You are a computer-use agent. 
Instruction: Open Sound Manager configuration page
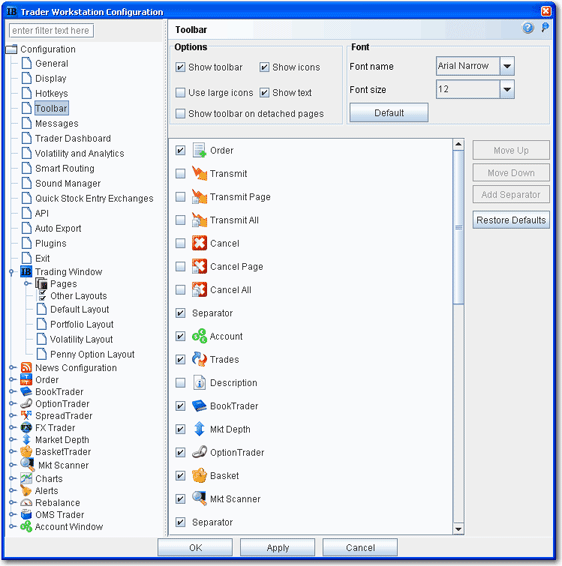tap(68, 183)
